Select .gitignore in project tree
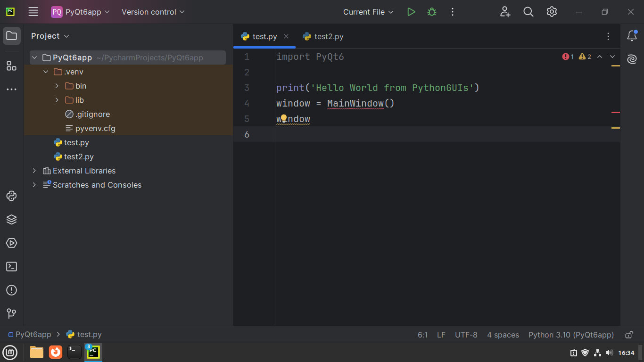 87,114
